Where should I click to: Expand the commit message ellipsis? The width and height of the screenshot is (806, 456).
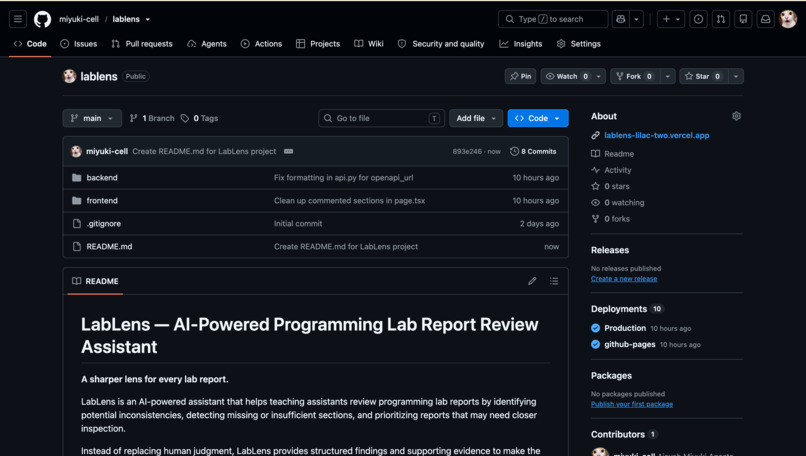tap(288, 151)
